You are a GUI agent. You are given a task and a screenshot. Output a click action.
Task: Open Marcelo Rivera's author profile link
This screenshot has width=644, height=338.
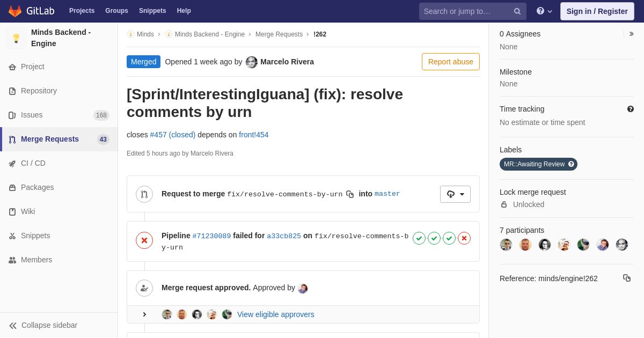pyautogui.click(x=287, y=62)
